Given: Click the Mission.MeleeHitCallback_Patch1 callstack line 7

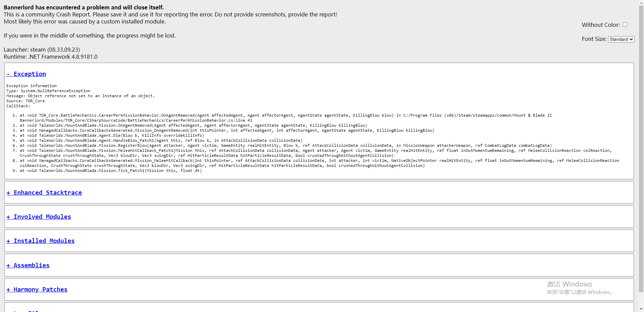Looking at the screenshot, I should 316,153.
